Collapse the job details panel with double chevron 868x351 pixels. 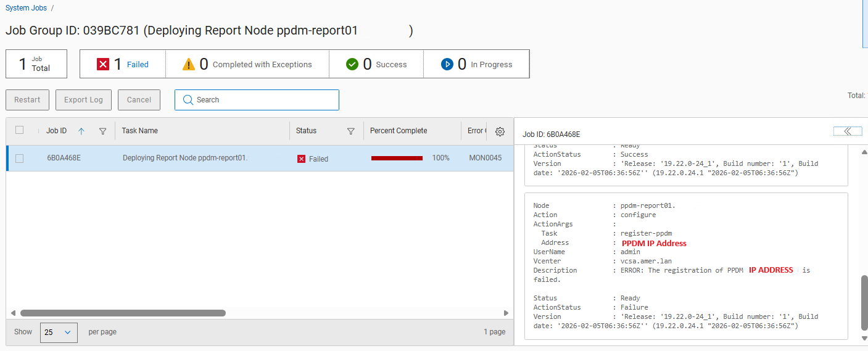point(848,131)
